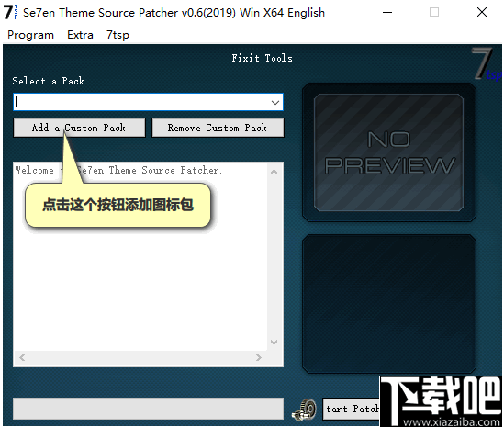
Task: Click the Start Patching button
Action: (352, 409)
